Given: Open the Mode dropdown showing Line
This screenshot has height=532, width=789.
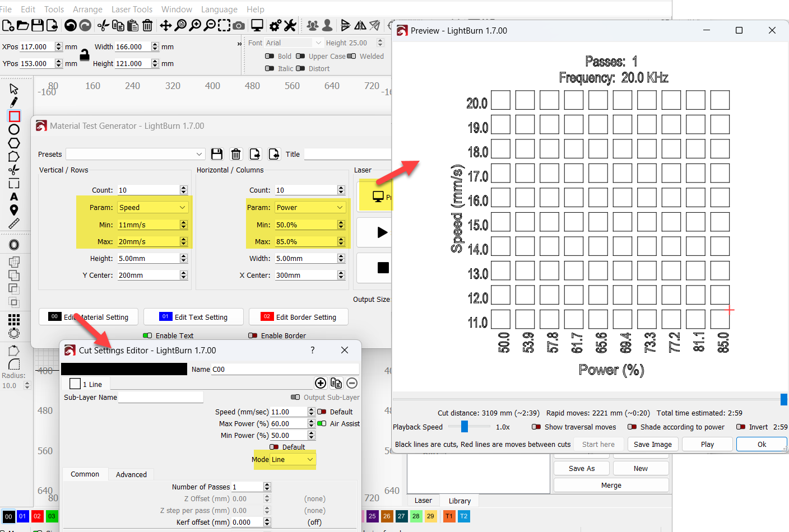Looking at the screenshot, I should (293, 459).
